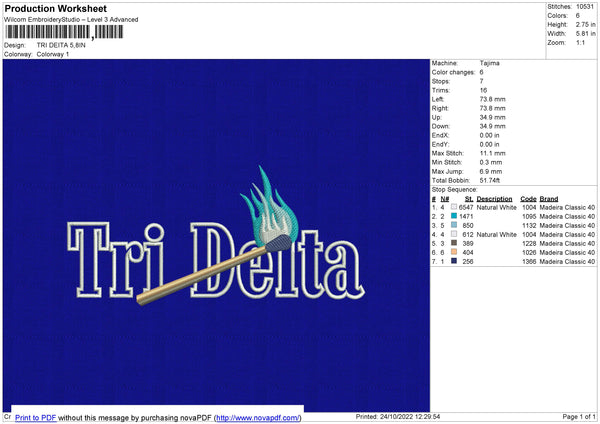Select the design name "TRI DEITA 5,8IN"
This screenshot has width=600, height=424.
(61, 45)
